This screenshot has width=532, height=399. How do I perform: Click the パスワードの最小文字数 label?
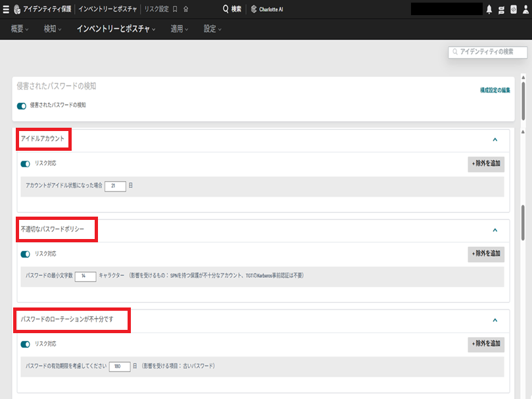coord(49,275)
